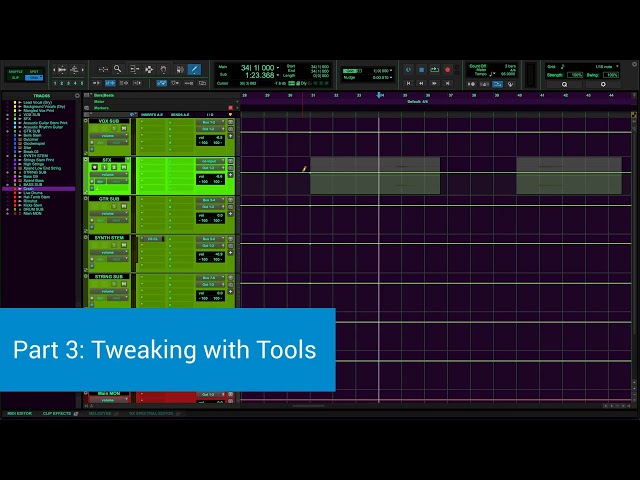
Task: Click Go to End transport button
Action: tap(447, 83)
